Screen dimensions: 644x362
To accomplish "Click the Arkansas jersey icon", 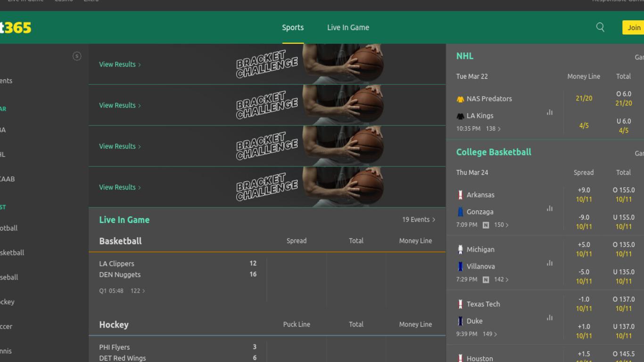I will tap(460, 195).
